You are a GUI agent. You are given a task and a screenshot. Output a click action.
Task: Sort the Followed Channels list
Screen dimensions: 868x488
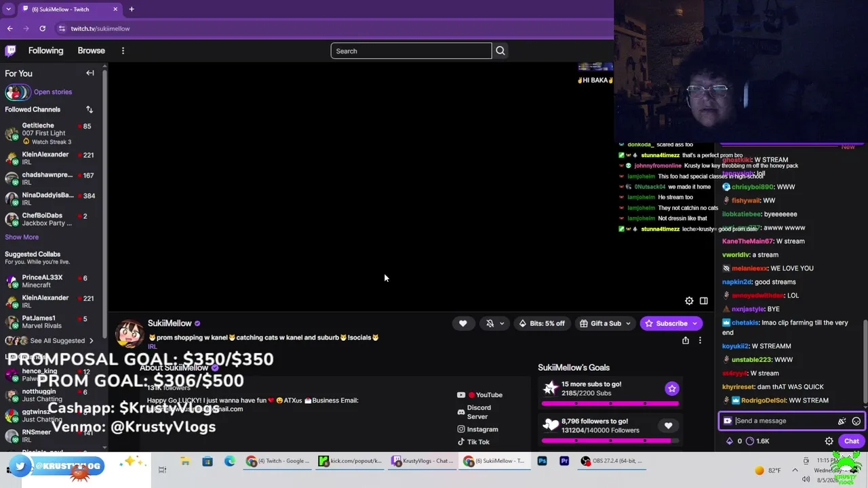pos(89,109)
